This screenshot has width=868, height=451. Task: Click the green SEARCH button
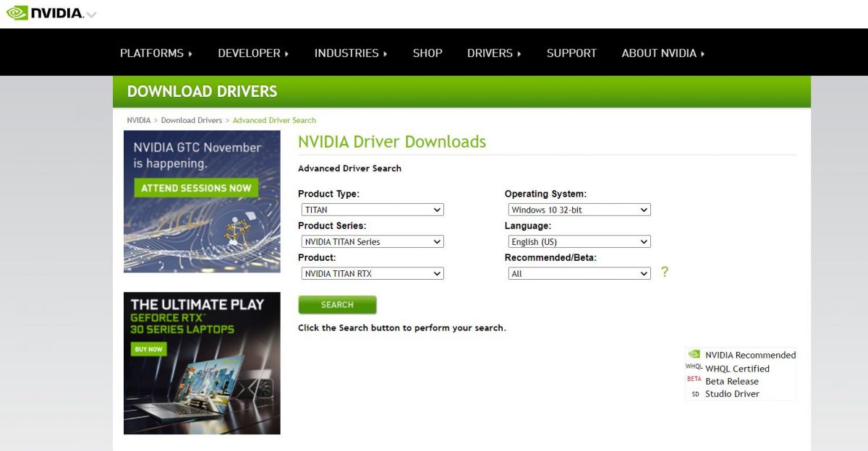[x=337, y=305]
